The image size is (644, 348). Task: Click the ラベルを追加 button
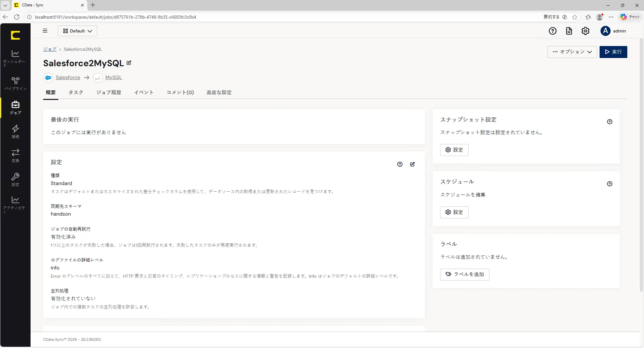[x=464, y=275]
